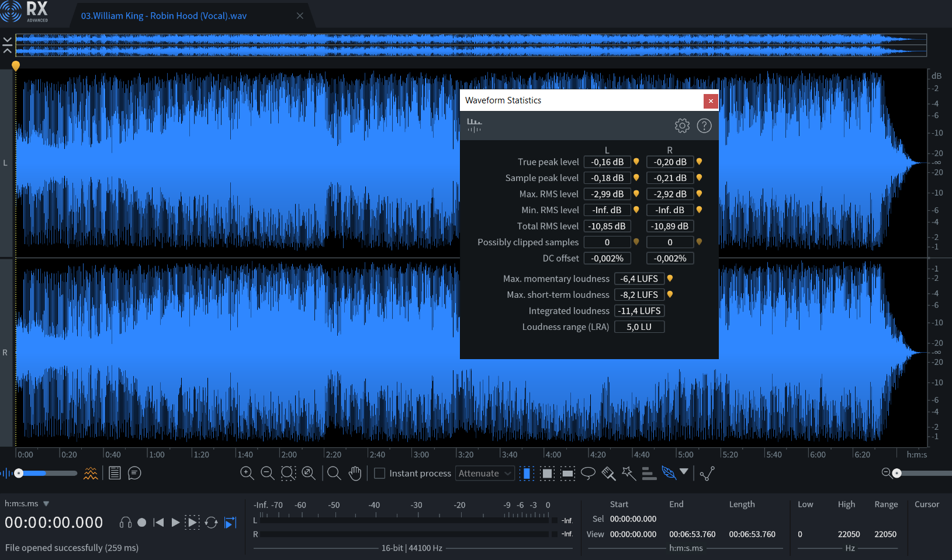
Task: Toggle loop playback
Action: [212, 523]
